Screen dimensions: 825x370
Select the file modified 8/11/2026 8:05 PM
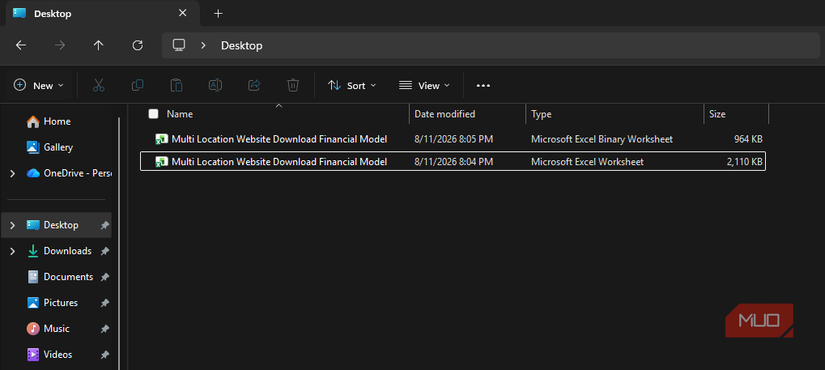tap(452, 139)
